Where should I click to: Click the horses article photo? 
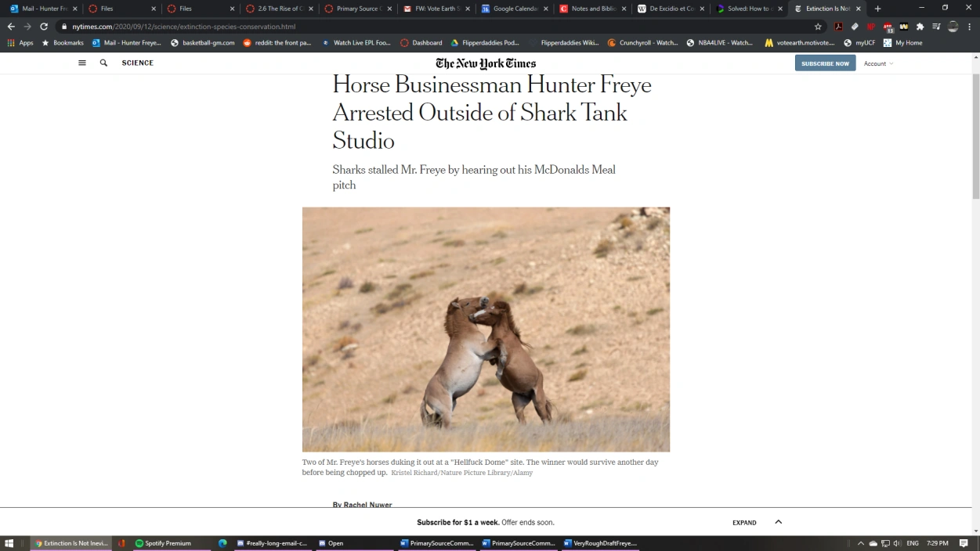[486, 330]
